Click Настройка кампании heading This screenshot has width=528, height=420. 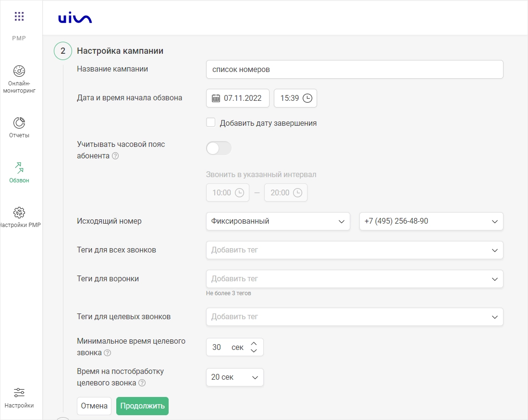pyautogui.click(x=120, y=51)
